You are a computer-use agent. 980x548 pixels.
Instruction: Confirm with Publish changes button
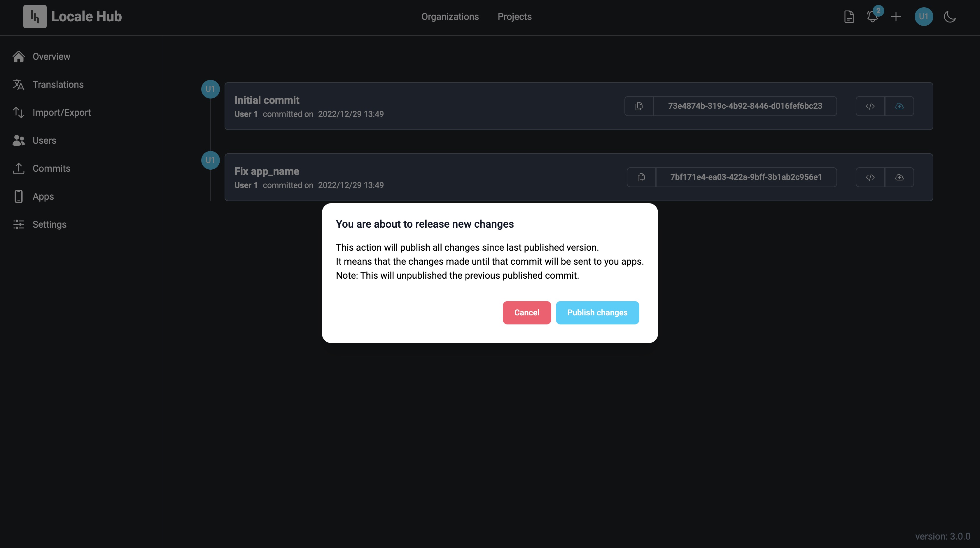(x=597, y=312)
